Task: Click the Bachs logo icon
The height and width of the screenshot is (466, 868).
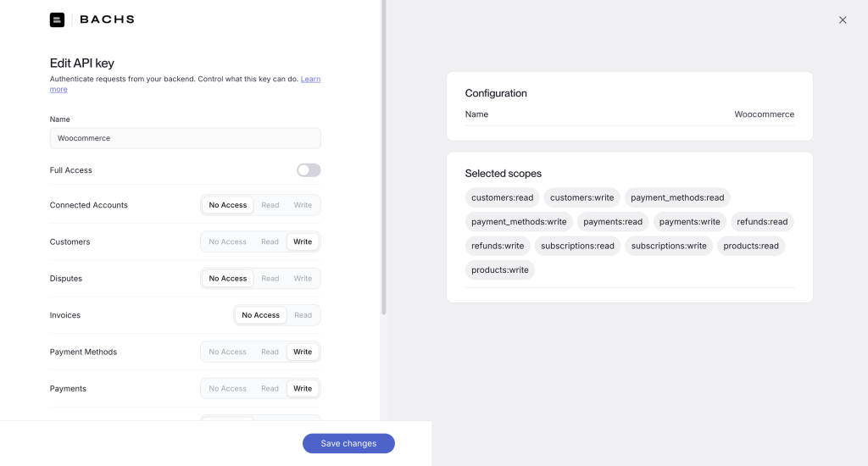Action: 57,20
